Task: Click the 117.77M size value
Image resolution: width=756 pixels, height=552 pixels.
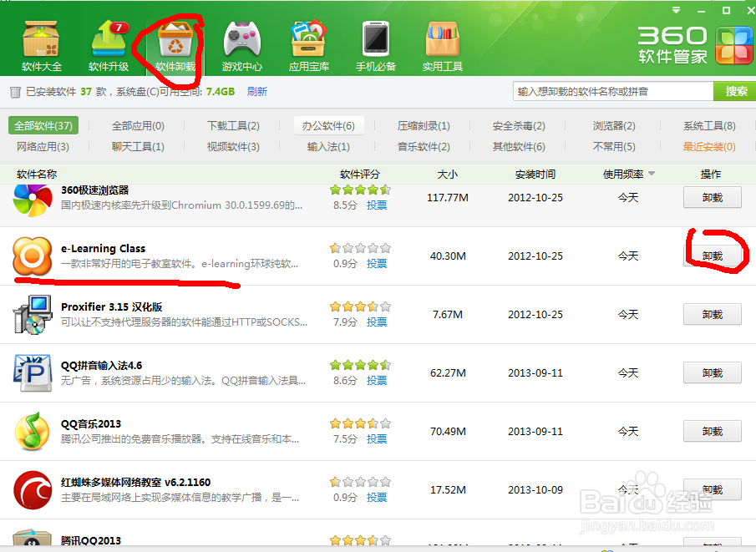Action: [x=448, y=198]
